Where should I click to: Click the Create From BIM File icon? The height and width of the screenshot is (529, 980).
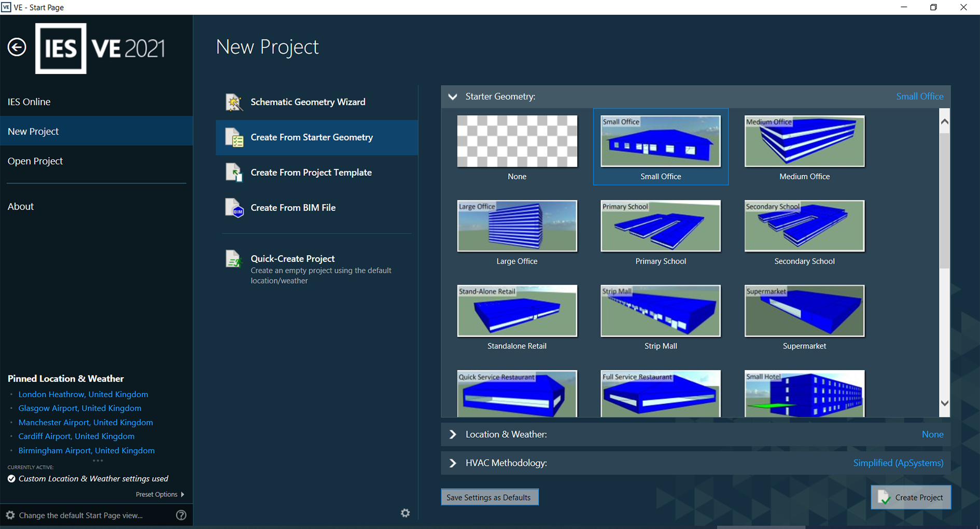tap(234, 208)
